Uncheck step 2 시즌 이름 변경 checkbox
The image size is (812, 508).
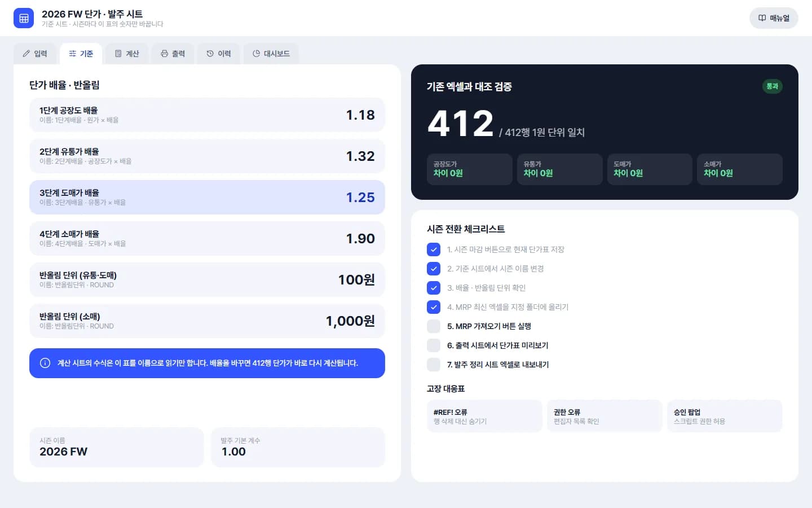(x=434, y=269)
